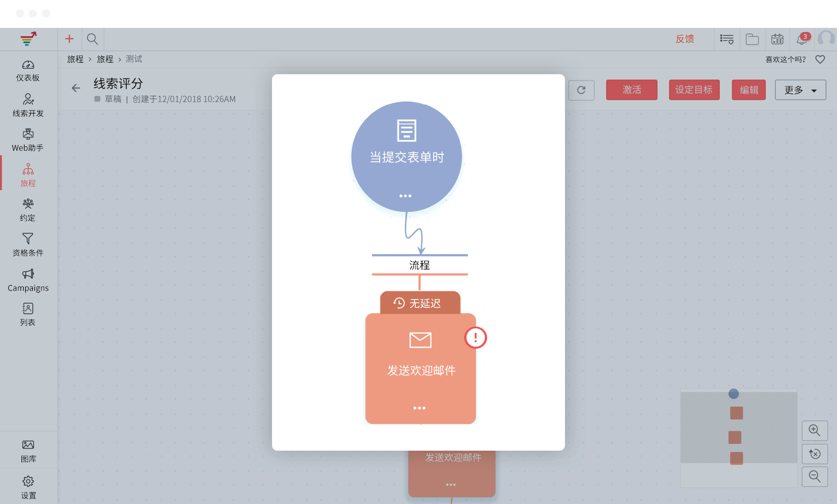Click the 激活 button
Screen dimensions: 837x504
click(x=631, y=90)
